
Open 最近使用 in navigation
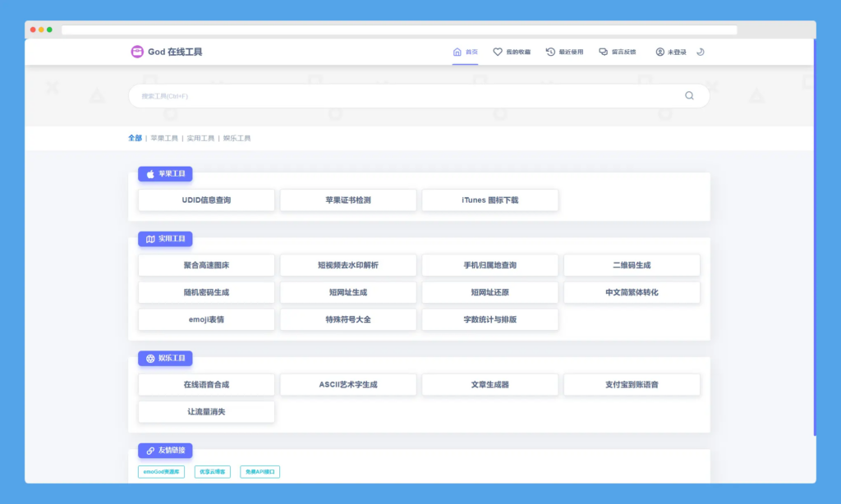[x=565, y=52]
